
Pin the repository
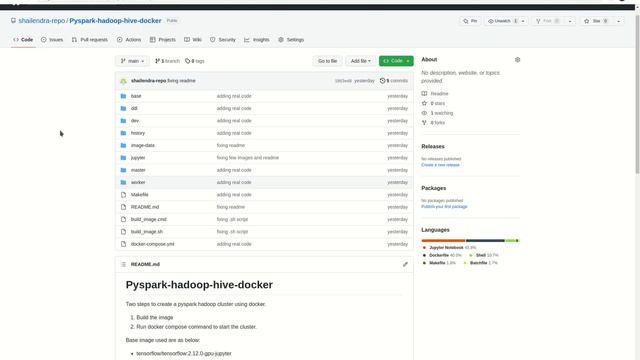(470, 21)
